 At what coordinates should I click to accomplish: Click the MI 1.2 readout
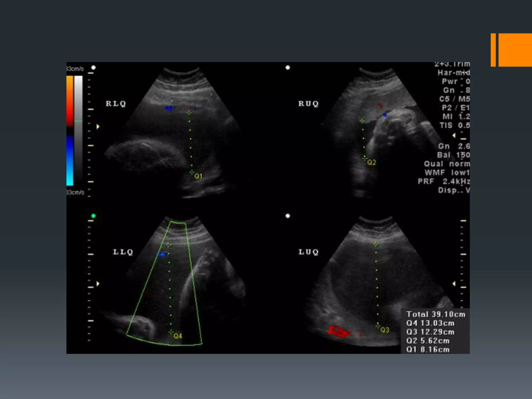pyautogui.click(x=456, y=117)
